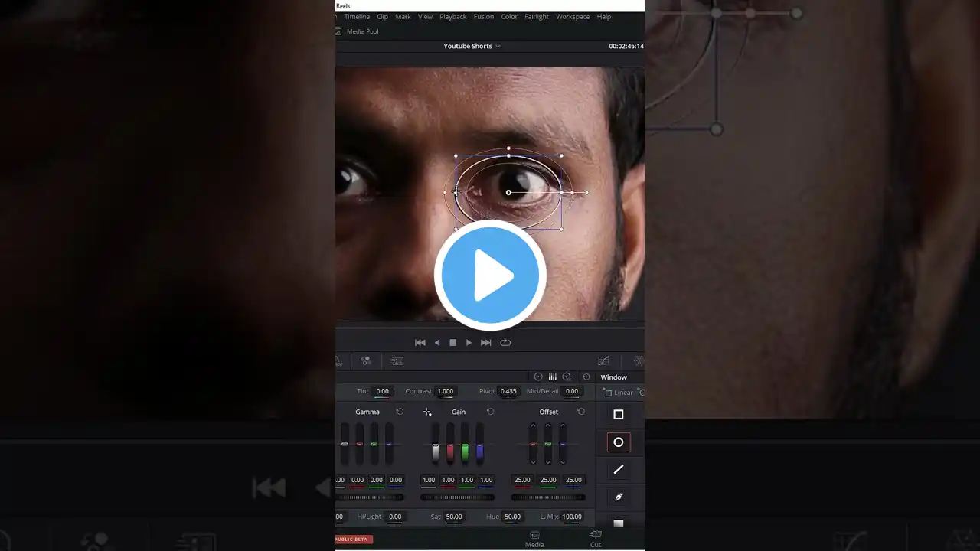Open the Fairlight menu

click(x=537, y=17)
